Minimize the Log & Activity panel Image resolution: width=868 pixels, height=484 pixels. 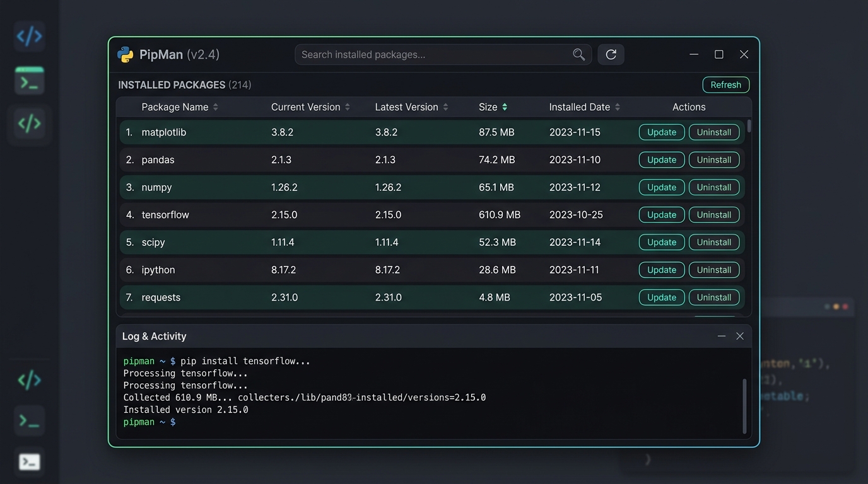(721, 336)
